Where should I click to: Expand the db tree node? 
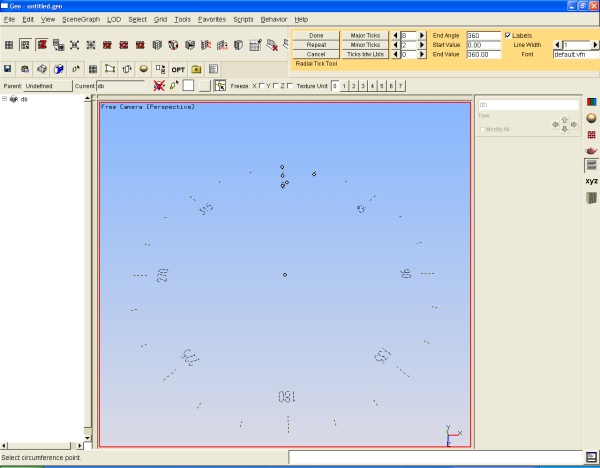click(x=5, y=99)
